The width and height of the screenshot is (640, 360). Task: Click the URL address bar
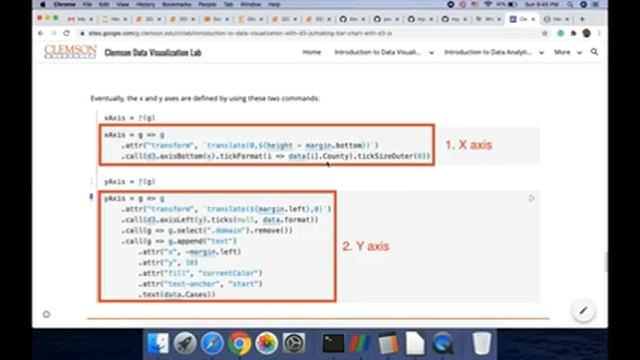point(306,33)
